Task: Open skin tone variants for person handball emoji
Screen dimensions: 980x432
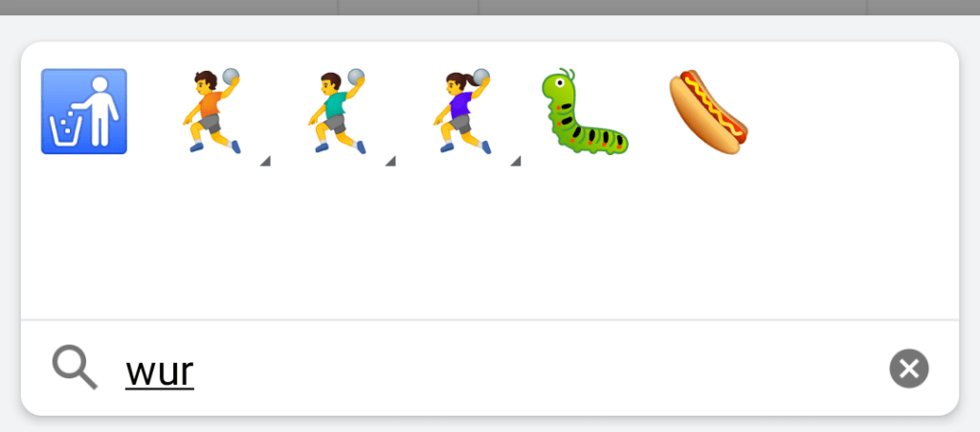Action: coord(265,161)
